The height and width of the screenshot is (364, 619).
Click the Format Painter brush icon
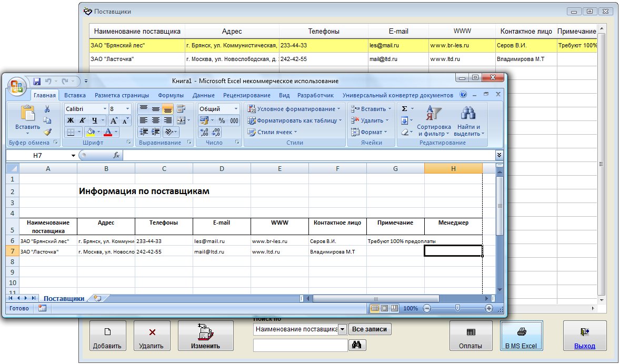[x=47, y=133]
